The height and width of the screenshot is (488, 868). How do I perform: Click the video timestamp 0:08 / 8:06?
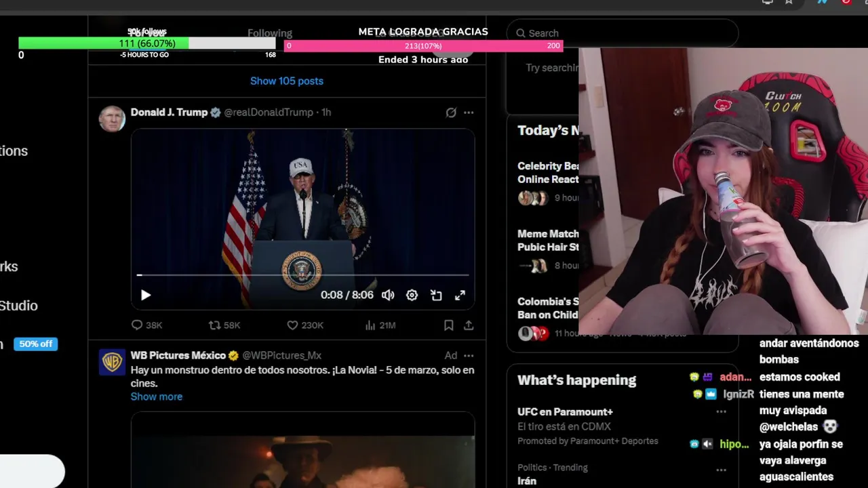pyautogui.click(x=347, y=295)
